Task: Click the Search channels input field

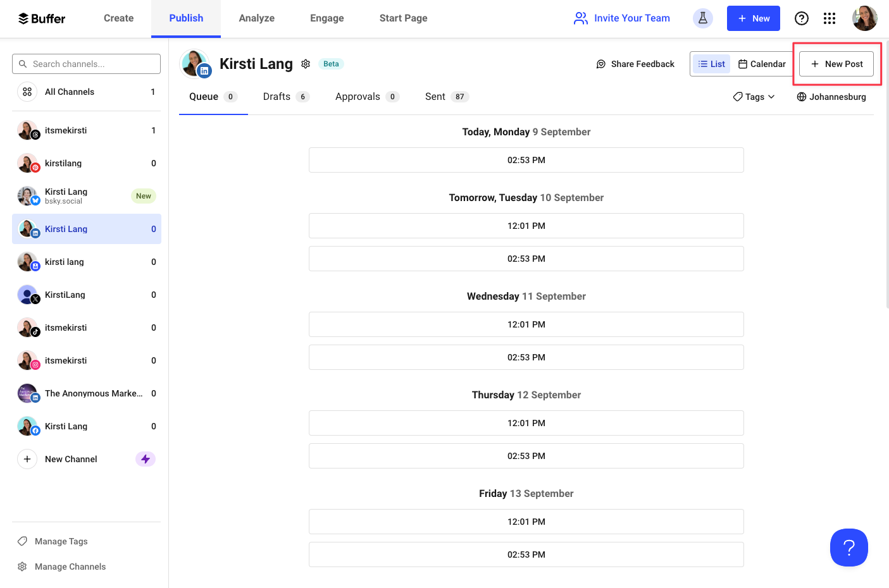Action: pos(86,64)
